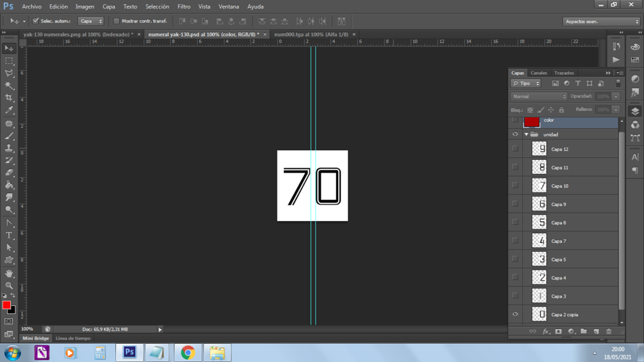Toggle Quick Mask mode

8,321
